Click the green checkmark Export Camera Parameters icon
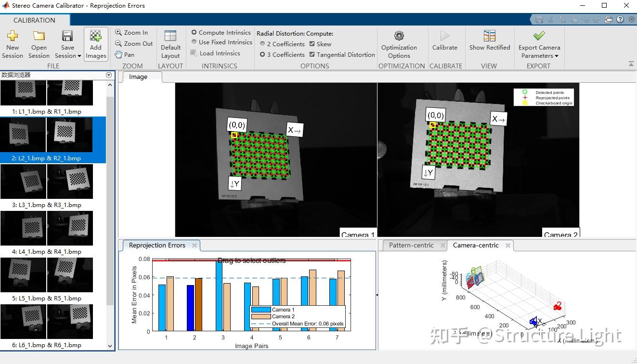Screen dimensions: 637x364 pyautogui.click(x=539, y=36)
